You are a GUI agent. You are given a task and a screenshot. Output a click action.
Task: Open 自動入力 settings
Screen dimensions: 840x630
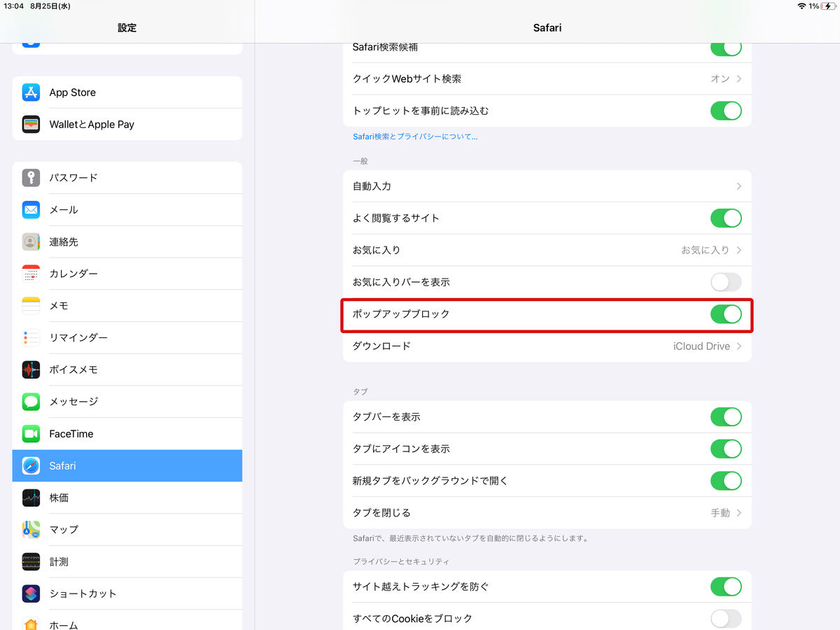(547, 186)
